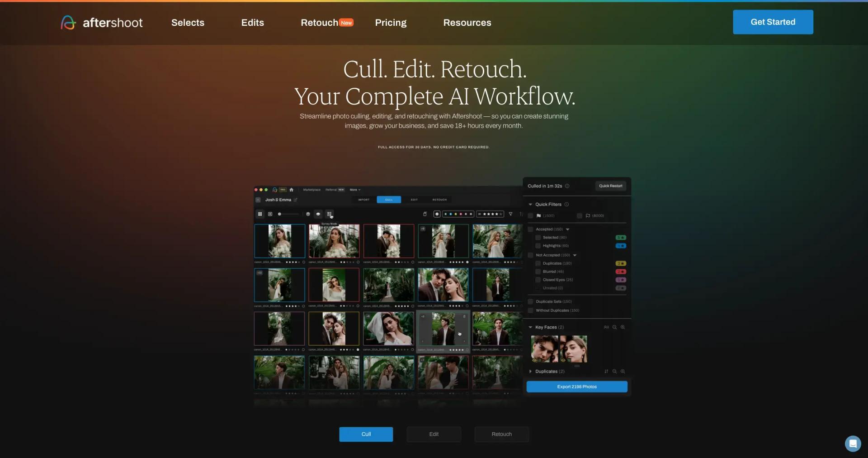Switch to the Retouch tab below the preview
Screen dimensions: 868x458
point(501,434)
